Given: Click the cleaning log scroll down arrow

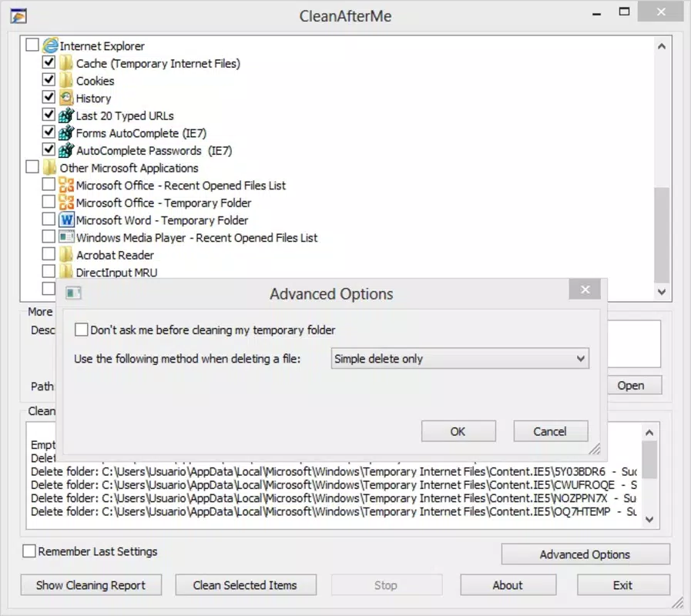Looking at the screenshot, I should pos(649,519).
